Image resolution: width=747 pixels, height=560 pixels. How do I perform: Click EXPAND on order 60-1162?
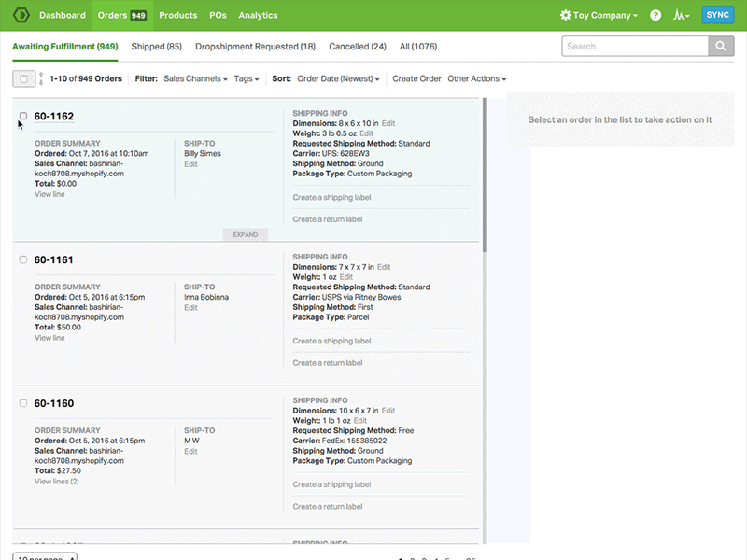[245, 234]
